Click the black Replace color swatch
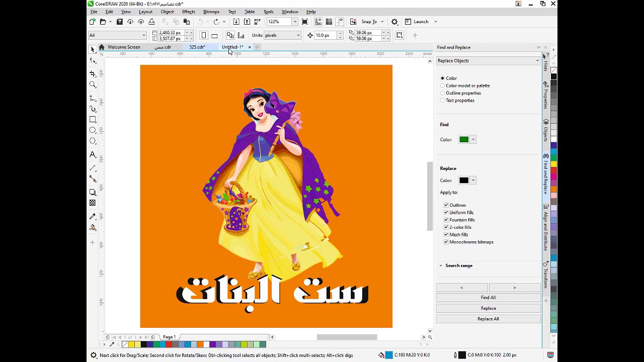 point(464,180)
